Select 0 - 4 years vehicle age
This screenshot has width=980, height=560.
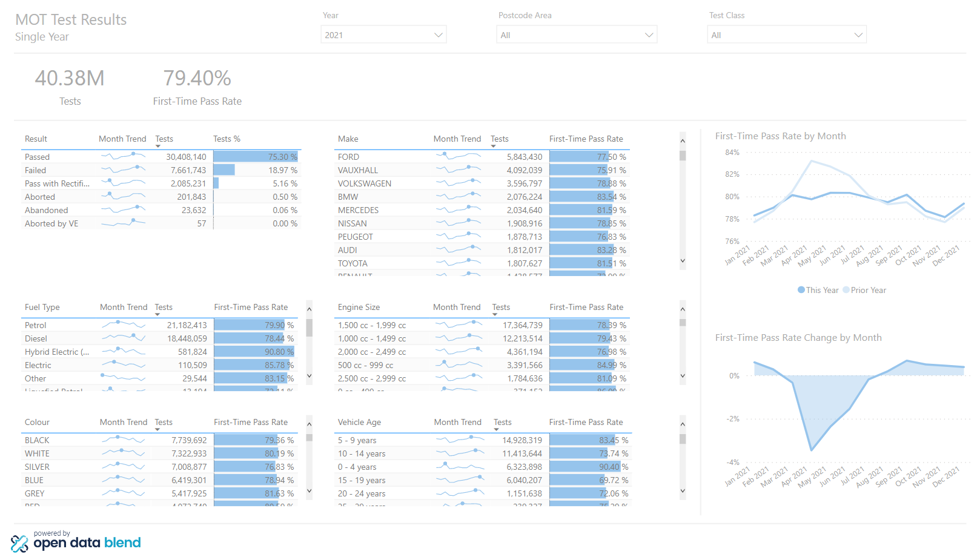[483, 467]
